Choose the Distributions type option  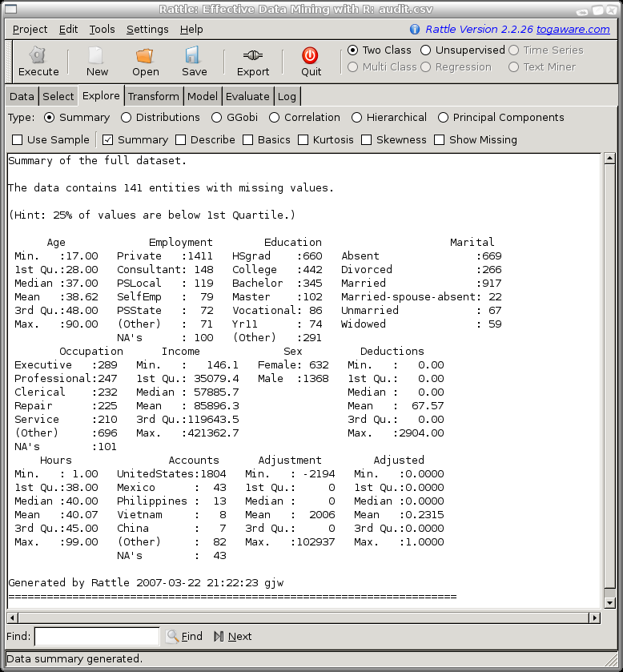coord(126,118)
